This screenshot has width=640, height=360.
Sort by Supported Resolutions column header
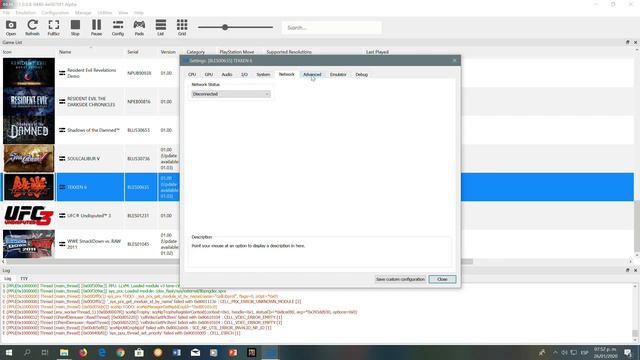[289, 52]
